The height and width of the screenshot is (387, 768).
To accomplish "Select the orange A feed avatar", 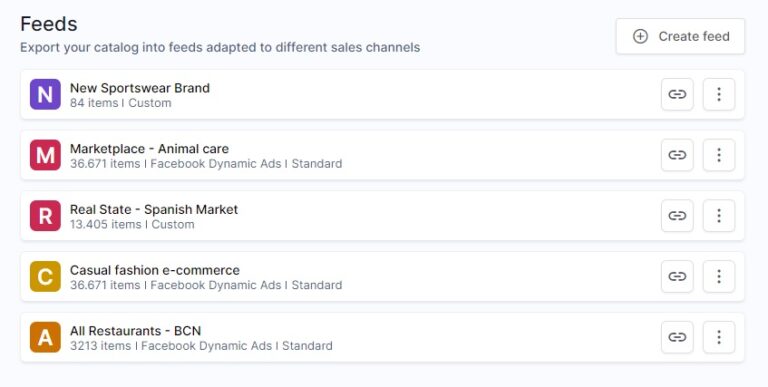I will [45, 337].
